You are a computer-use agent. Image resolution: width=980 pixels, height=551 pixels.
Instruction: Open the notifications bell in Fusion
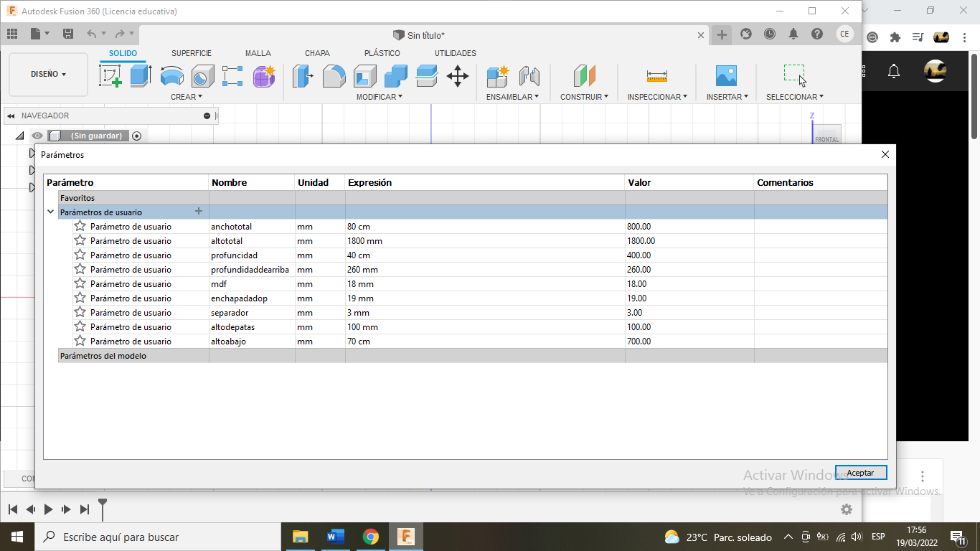[x=793, y=34]
